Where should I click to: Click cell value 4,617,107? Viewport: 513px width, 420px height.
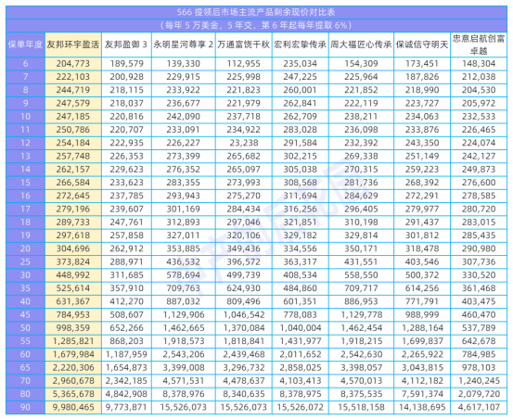pos(479,408)
